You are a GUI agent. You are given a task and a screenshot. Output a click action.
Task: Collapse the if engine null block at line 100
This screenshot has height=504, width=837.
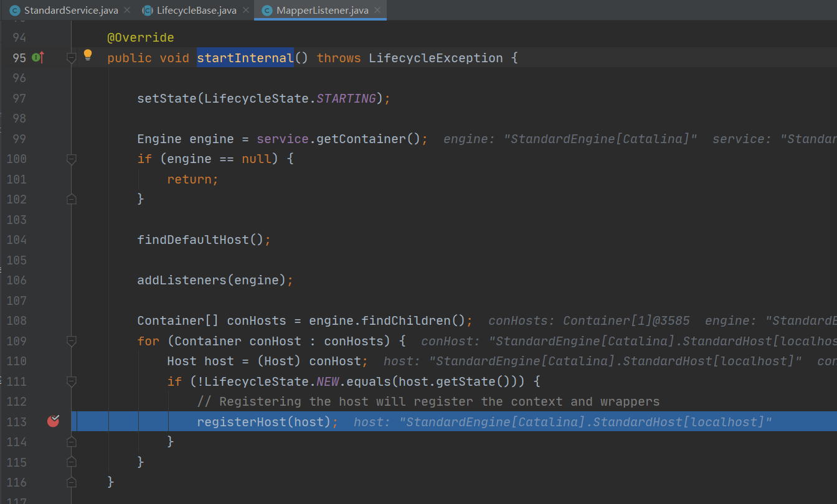71,159
